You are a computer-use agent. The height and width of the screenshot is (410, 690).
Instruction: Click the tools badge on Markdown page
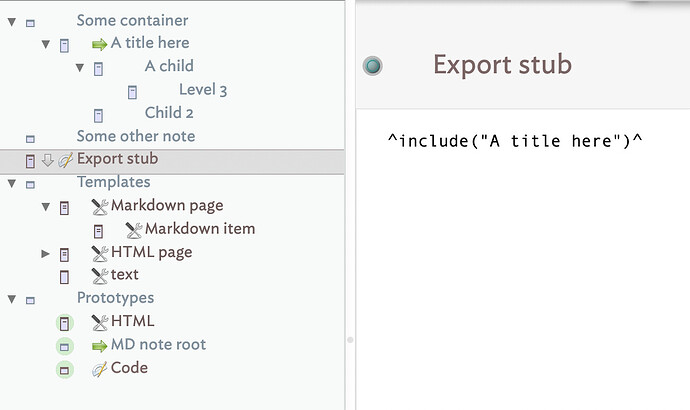coord(100,207)
